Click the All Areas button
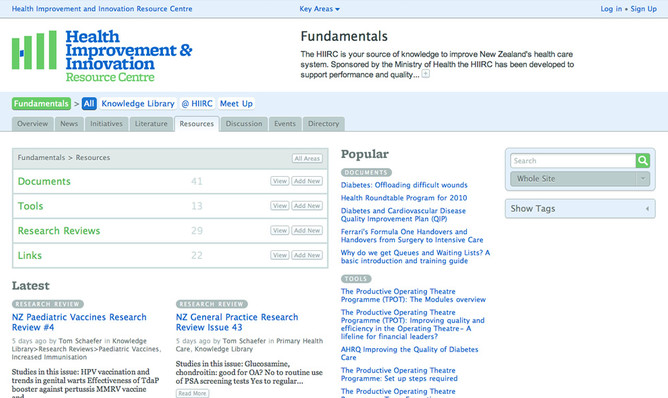The image size is (668, 398). (307, 159)
